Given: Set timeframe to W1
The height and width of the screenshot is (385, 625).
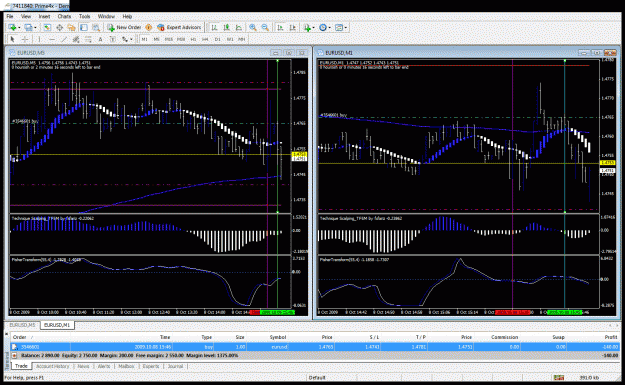Looking at the screenshot, I should tap(230, 39).
